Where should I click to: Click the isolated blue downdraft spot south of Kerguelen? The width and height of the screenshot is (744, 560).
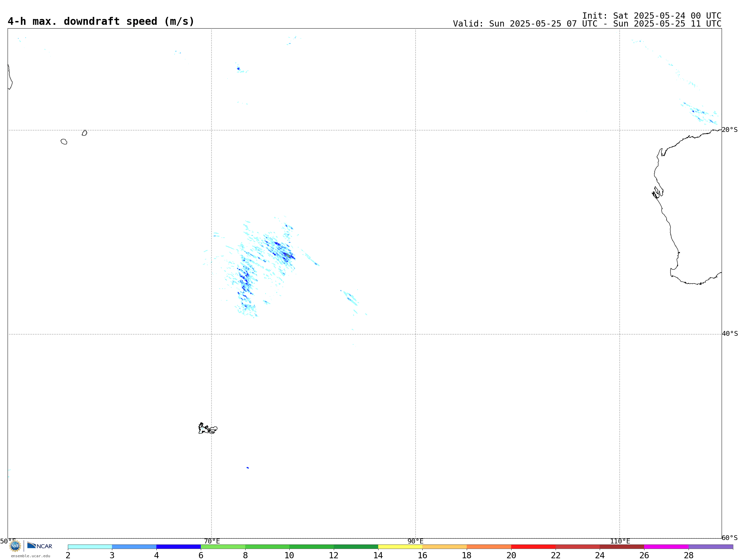click(x=248, y=468)
